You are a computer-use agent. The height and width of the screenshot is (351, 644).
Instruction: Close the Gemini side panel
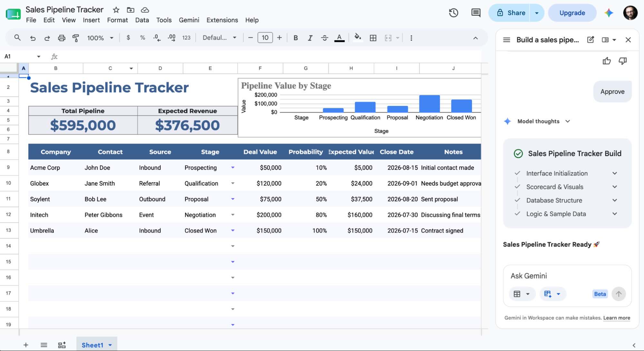[628, 40]
